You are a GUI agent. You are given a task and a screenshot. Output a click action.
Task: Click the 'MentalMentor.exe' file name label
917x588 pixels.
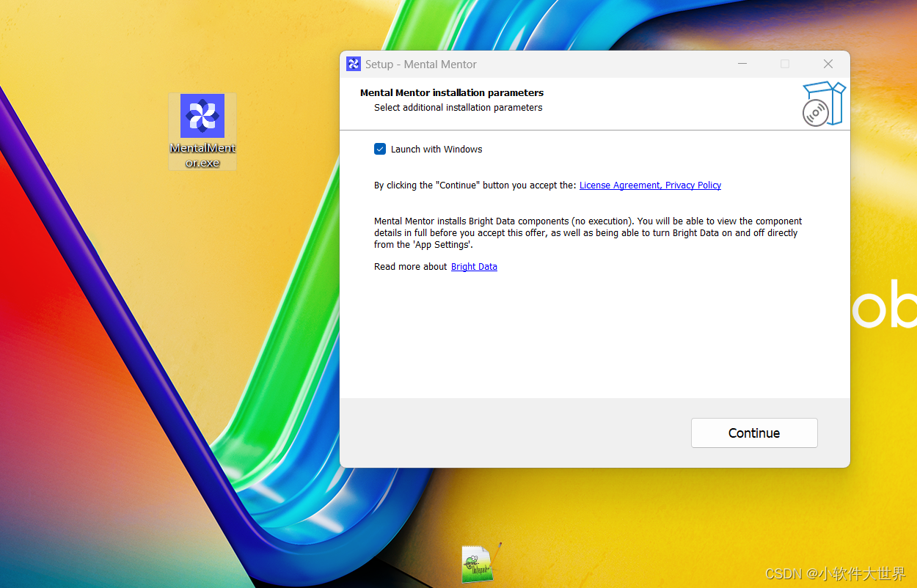click(202, 155)
